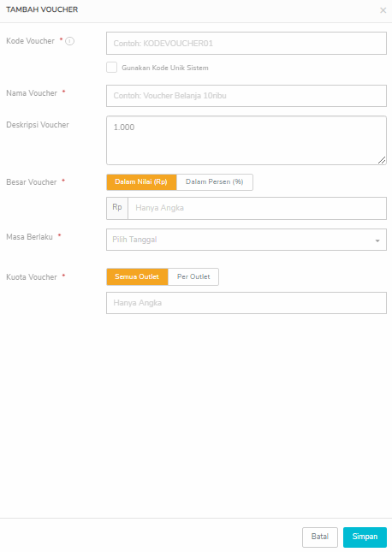The image size is (392, 552).
Task: Switch to Dalam Persen (%) option
Action: click(215, 182)
